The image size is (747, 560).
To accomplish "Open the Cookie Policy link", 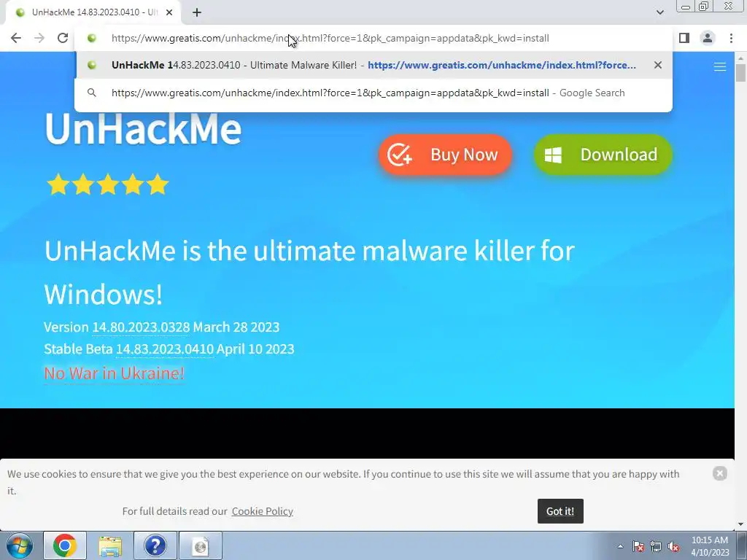I will (x=263, y=511).
